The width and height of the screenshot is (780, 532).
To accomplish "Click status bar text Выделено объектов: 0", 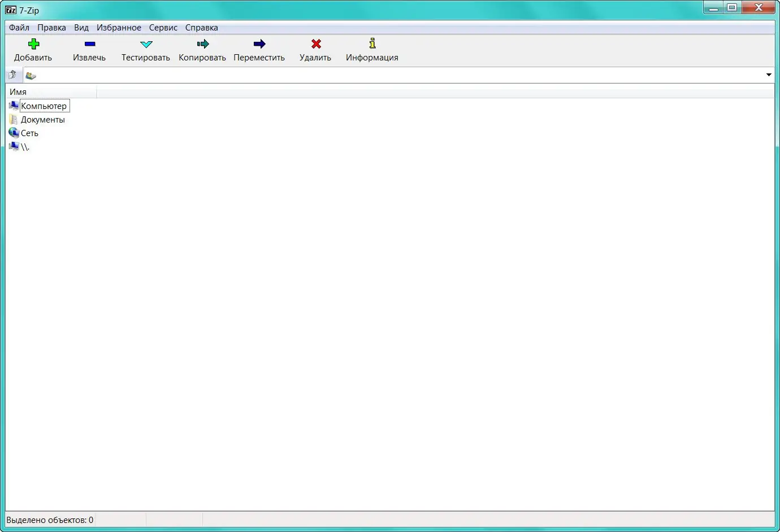I will pyautogui.click(x=50, y=520).
